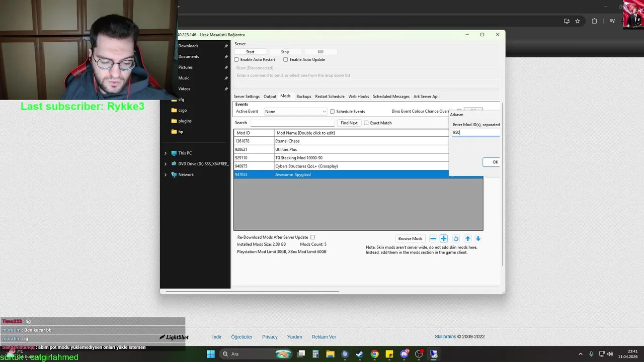Open the Ark Server Api tab
Viewport: 644px width, 362px height.
coord(426,97)
